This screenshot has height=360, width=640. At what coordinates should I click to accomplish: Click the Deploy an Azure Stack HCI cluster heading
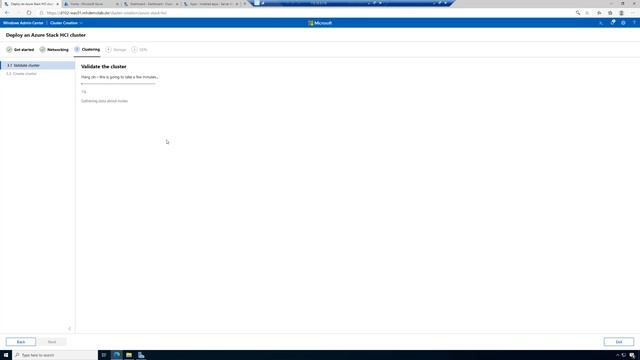46,35
